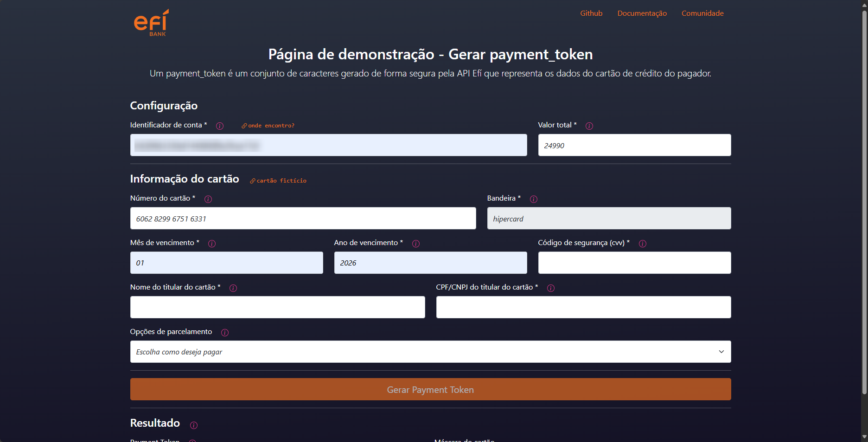868x442 pixels.
Task: Open the Documentação link
Action: 642,13
